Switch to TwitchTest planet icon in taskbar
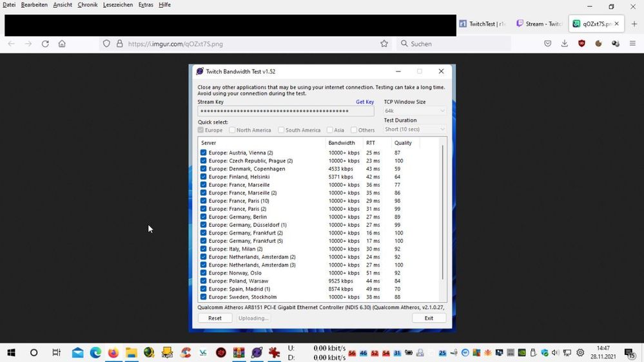 click(x=257, y=352)
